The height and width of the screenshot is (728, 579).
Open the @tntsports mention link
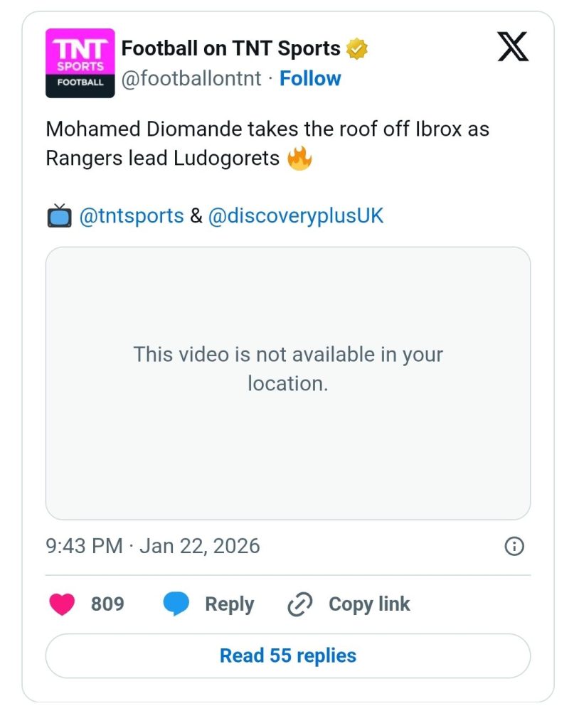pos(132,216)
